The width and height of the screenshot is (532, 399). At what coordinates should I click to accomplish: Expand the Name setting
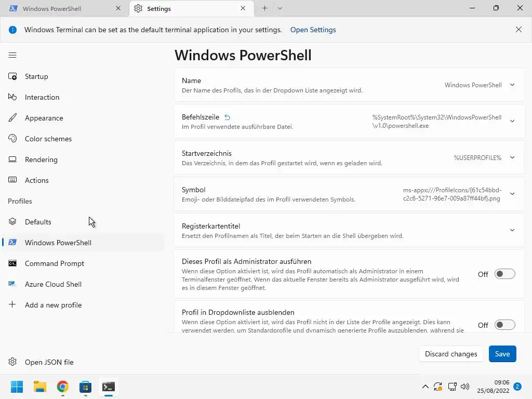512,85
